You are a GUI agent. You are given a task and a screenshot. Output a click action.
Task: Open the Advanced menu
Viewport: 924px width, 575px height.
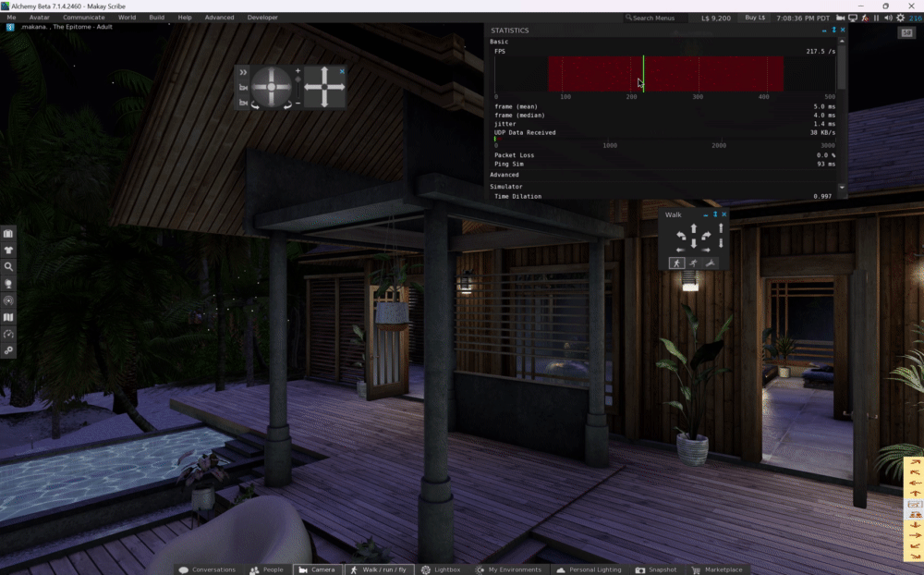(x=219, y=18)
